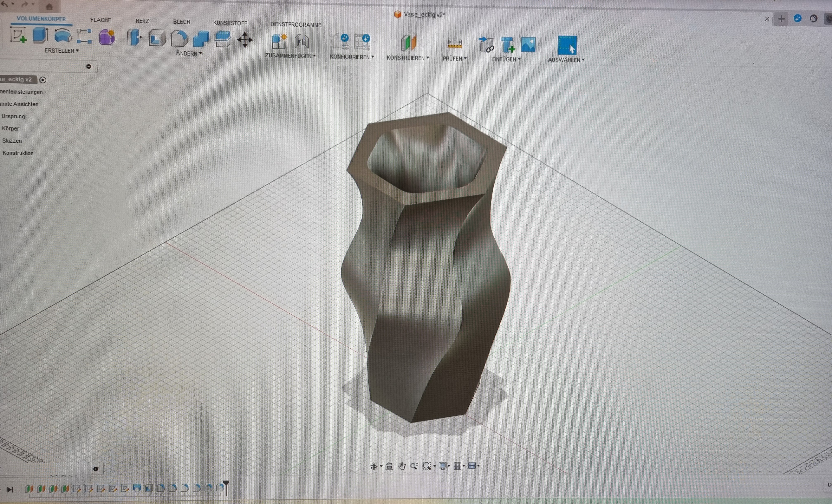The image size is (832, 504).
Task: Open the KONFIGURIEREN dropdown
Action: click(x=352, y=57)
